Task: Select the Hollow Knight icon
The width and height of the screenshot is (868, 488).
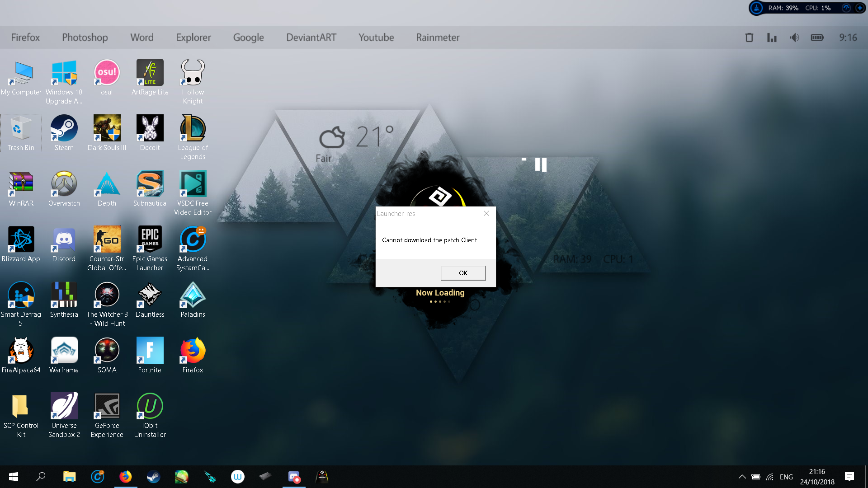Action: [x=192, y=72]
